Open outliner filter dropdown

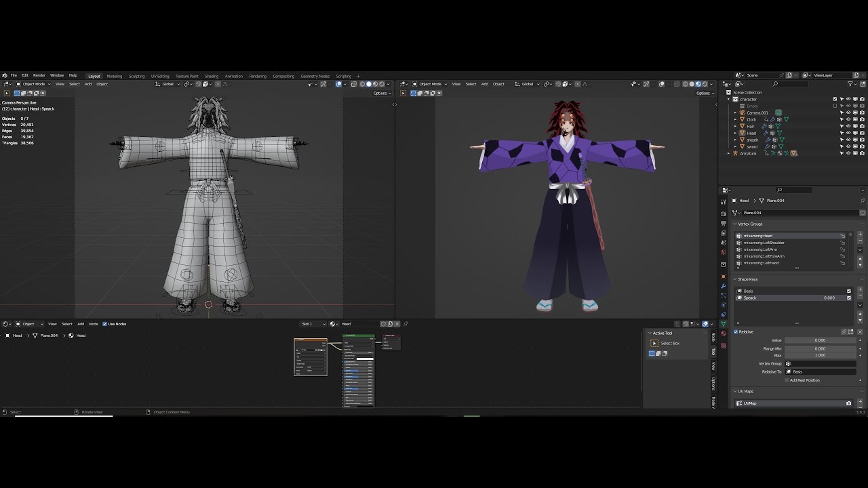tap(852, 84)
